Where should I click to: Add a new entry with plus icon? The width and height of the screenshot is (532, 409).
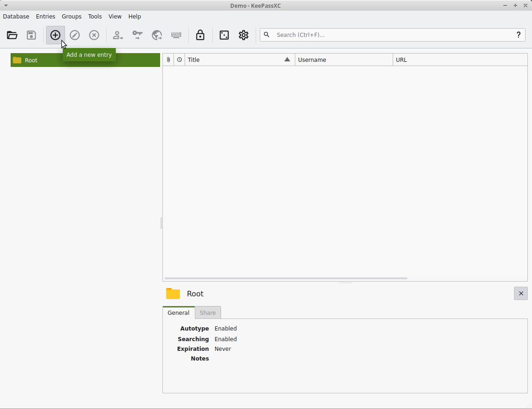55,35
